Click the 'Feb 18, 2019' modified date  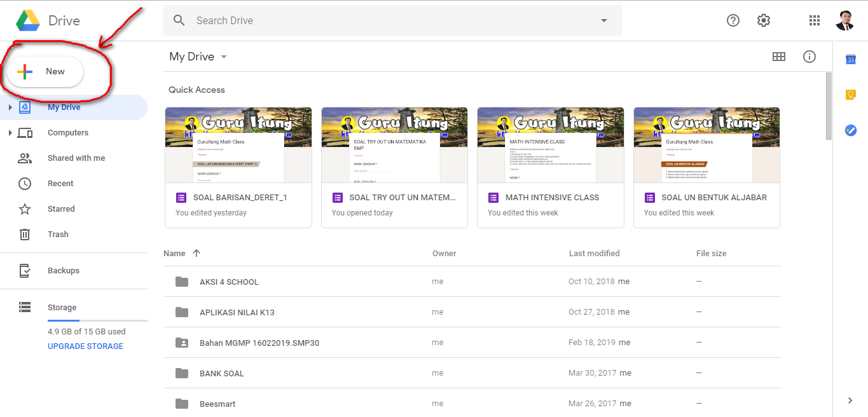(592, 343)
